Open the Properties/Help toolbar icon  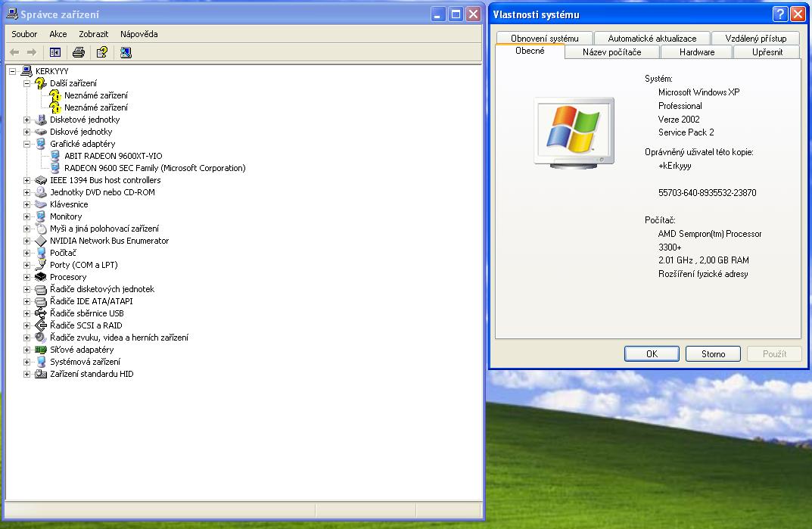coord(102,52)
